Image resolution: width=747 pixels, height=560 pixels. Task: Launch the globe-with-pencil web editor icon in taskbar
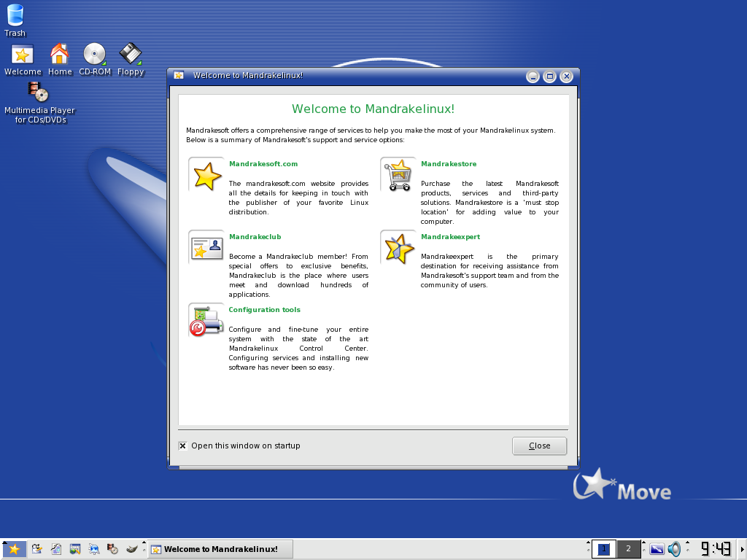click(x=75, y=549)
